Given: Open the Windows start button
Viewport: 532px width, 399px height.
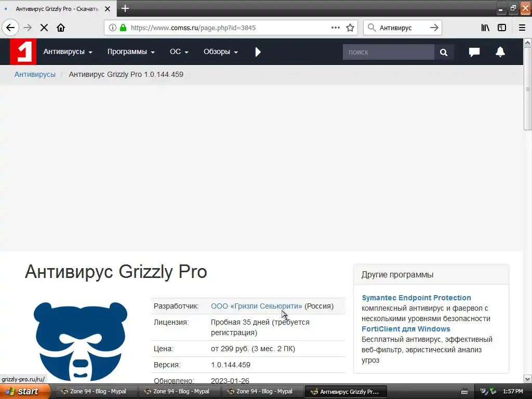Looking at the screenshot, I should point(25,391).
